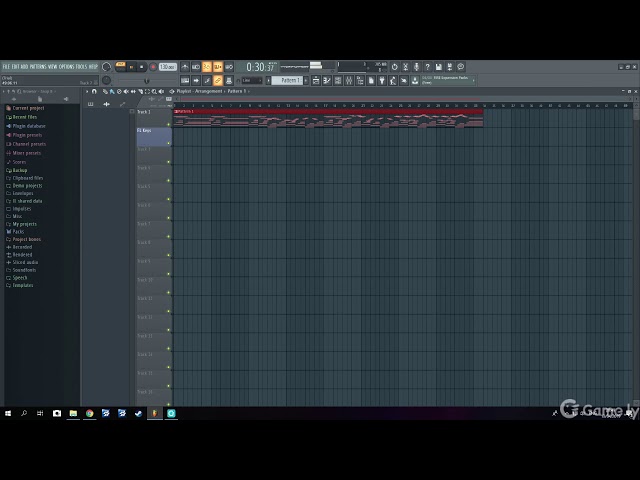Screen dimensions: 640x480
Task: Open the Mixer view icon
Action: 349,80
